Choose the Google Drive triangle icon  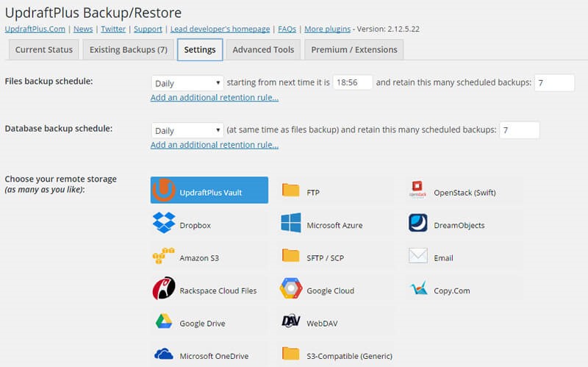click(x=164, y=321)
